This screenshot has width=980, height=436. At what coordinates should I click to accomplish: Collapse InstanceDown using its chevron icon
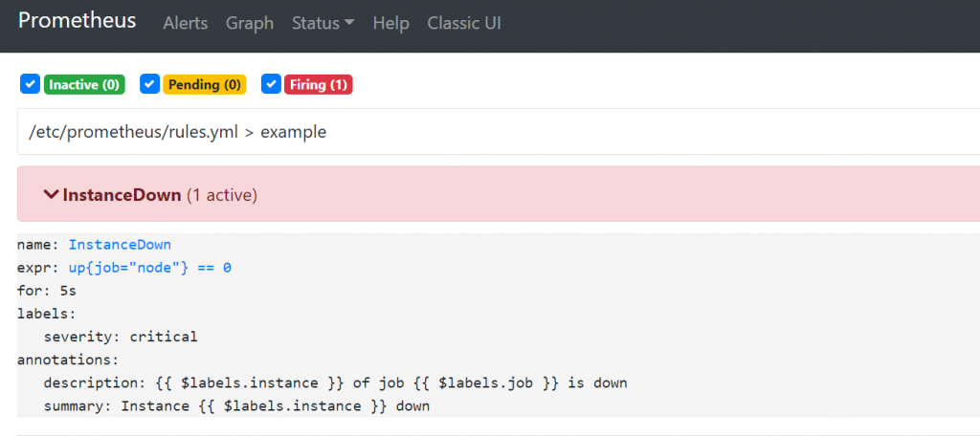click(x=52, y=194)
